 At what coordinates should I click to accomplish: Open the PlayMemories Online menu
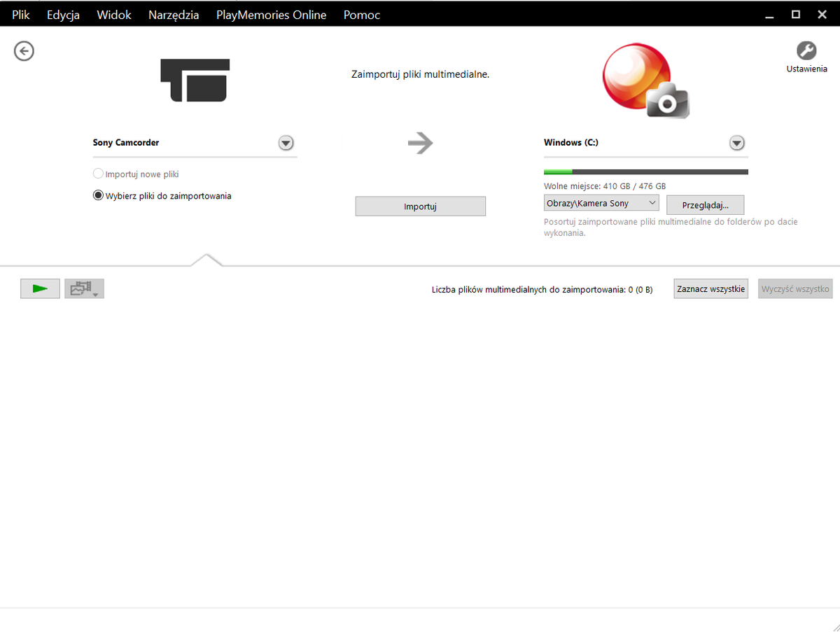pos(271,15)
